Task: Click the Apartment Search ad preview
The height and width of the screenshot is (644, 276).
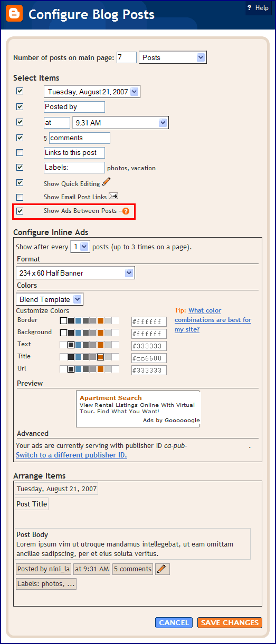Action: point(138,409)
